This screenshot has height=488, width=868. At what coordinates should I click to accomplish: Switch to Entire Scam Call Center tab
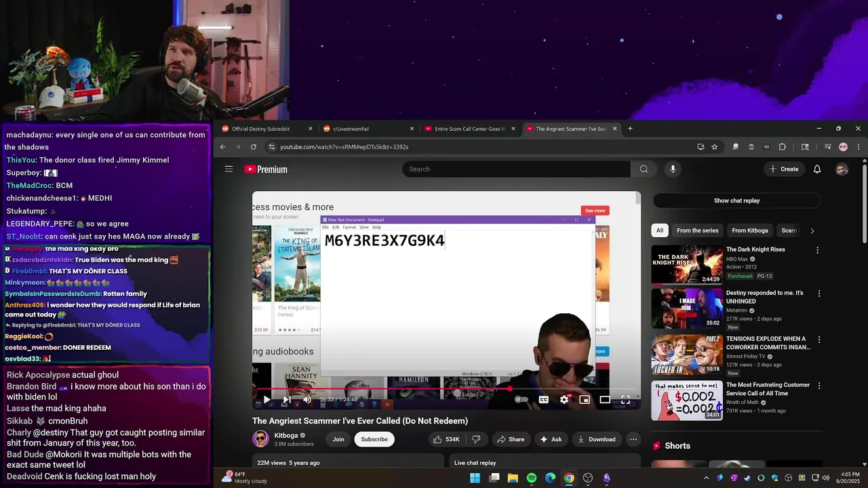click(469, 129)
